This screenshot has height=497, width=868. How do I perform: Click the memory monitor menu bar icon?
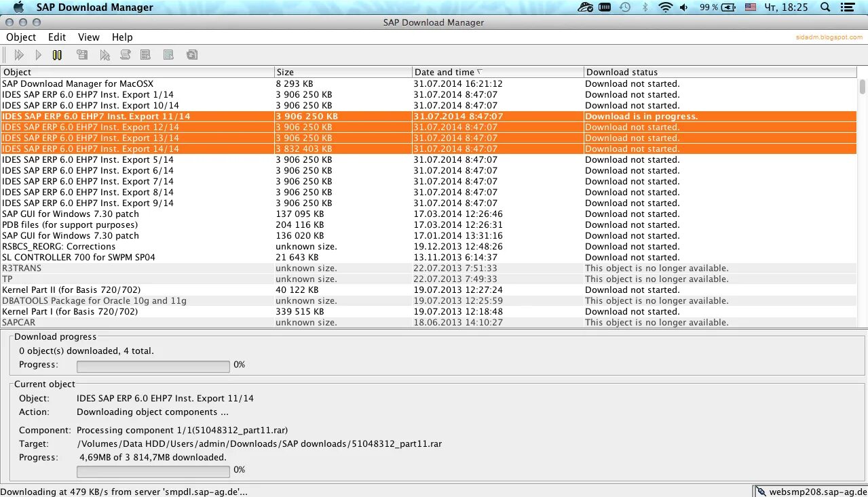(604, 7)
